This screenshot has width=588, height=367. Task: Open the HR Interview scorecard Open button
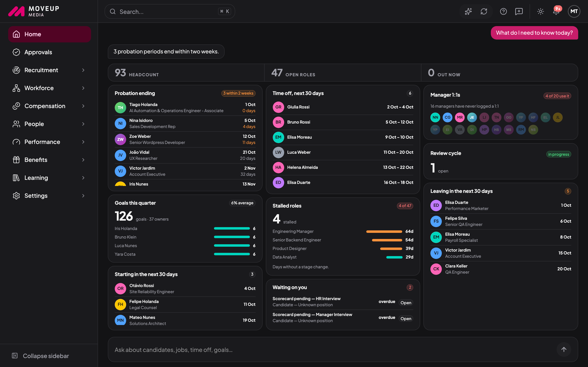[405, 303]
